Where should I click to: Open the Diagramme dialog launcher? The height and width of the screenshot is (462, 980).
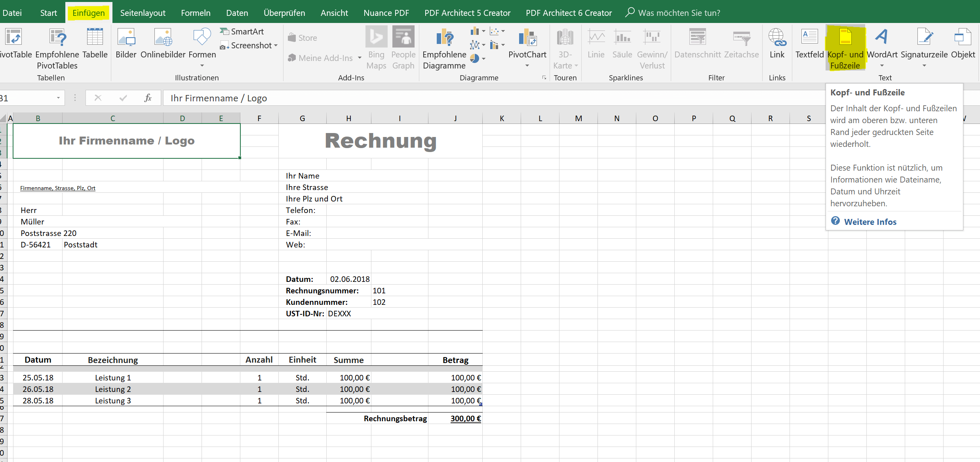tap(544, 78)
